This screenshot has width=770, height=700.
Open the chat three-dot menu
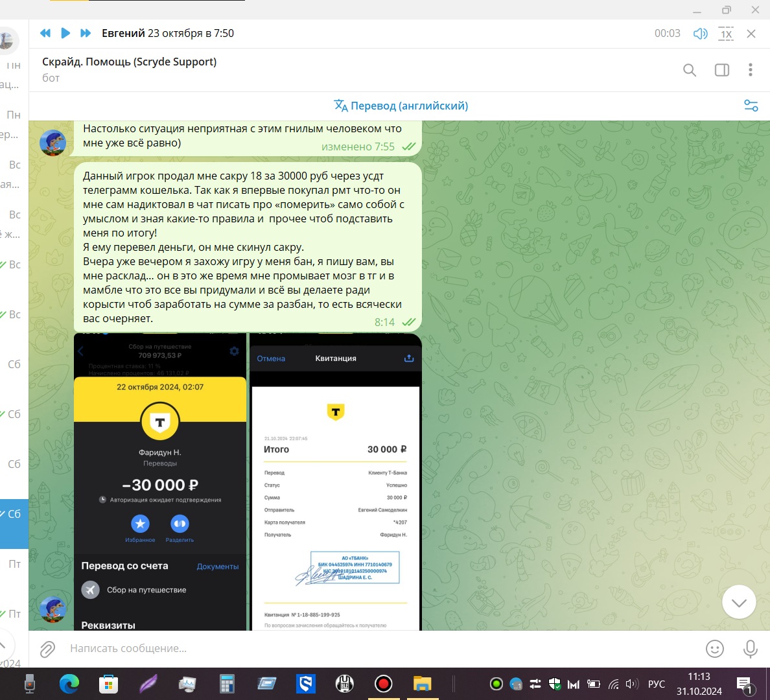point(751,70)
